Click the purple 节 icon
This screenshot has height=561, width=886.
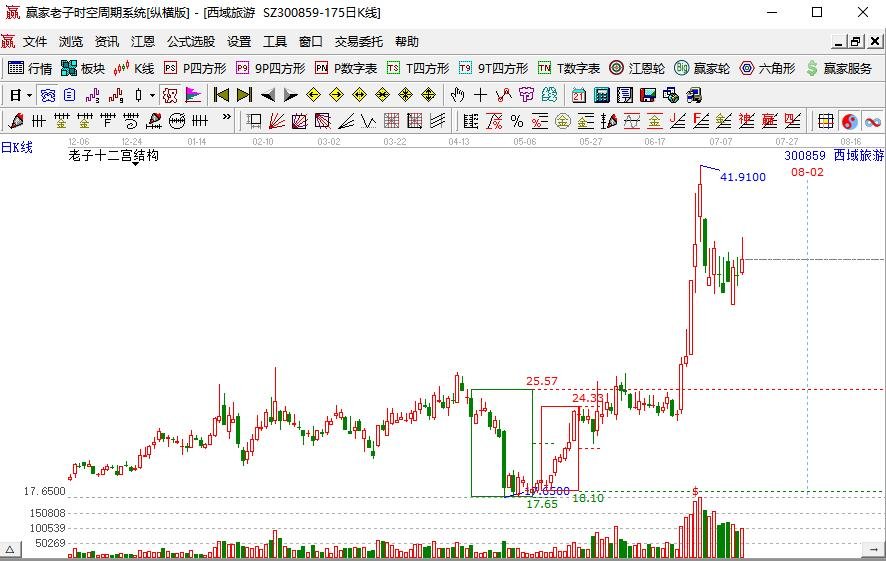(x=526, y=95)
